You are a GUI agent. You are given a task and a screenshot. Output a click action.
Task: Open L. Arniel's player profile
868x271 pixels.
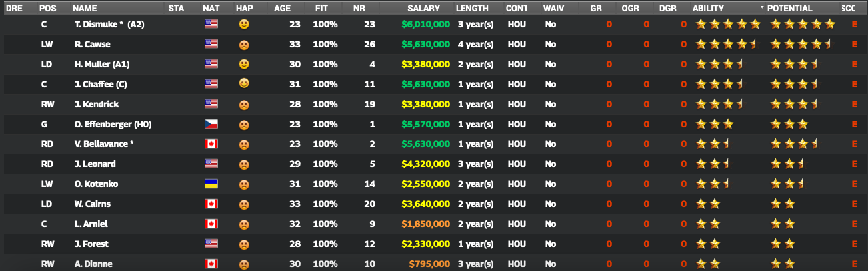point(91,224)
